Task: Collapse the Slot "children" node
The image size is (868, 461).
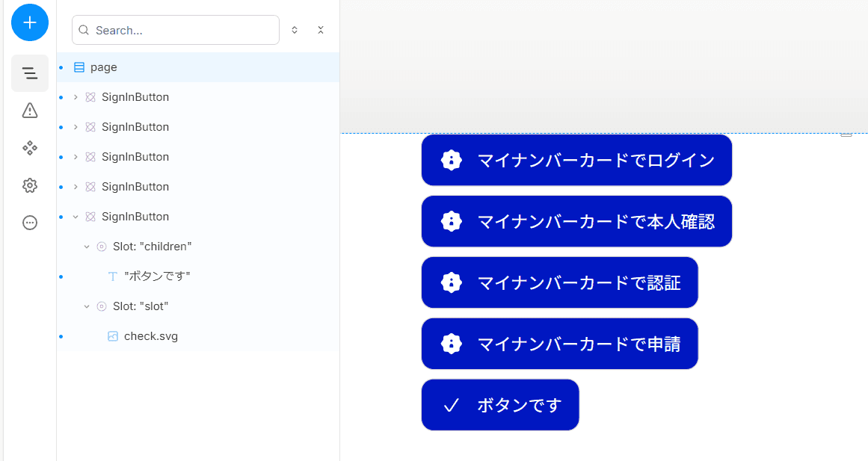Action: 87,247
